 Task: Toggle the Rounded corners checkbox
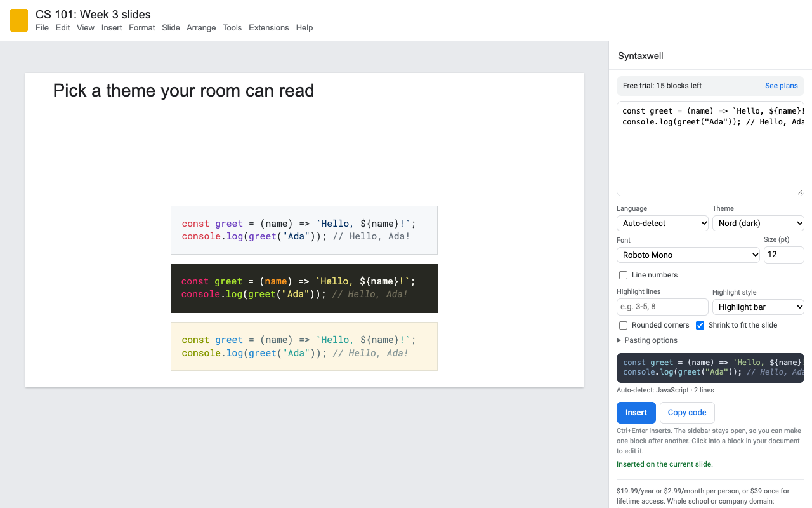point(623,325)
